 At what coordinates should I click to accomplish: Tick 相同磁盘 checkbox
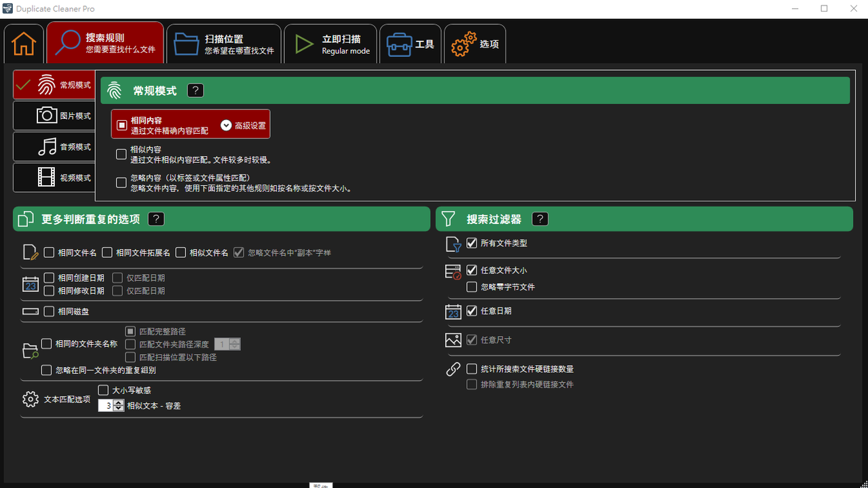click(x=49, y=312)
